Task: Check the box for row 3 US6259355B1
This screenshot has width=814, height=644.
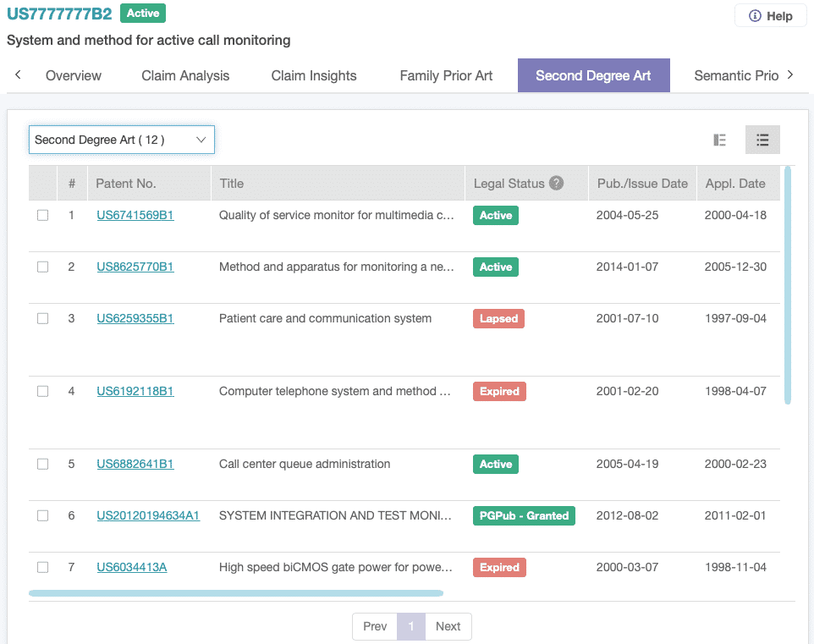Action: pyautogui.click(x=42, y=318)
